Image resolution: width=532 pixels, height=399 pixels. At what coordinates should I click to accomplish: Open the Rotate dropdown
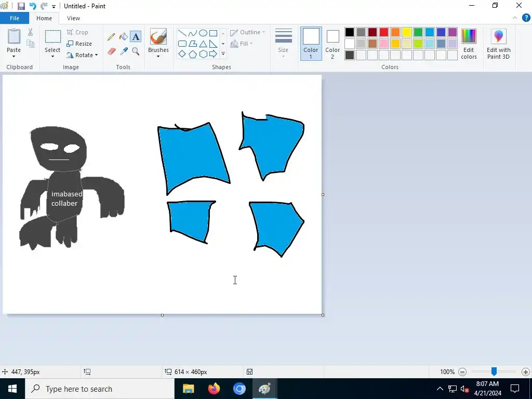click(82, 55)
